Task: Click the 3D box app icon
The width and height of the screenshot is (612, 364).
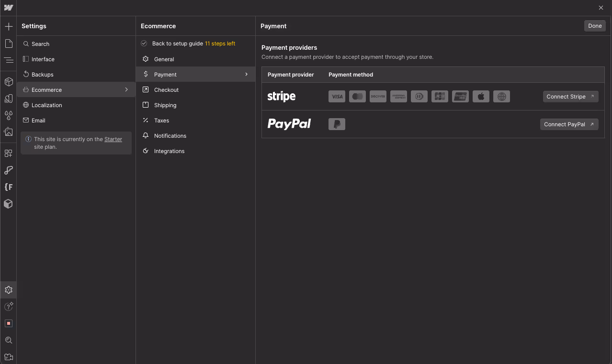Action: 8,204
